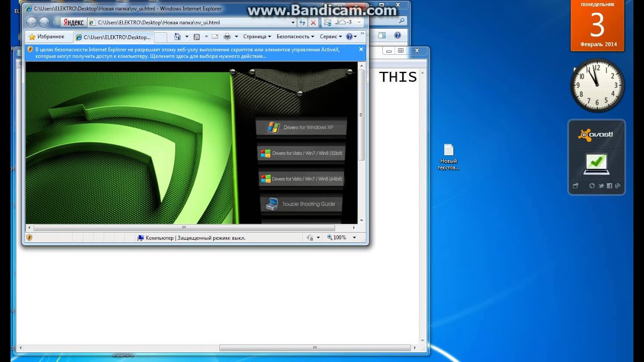Viewport: 644px width, 362px height.
Task: Click the weather cloud -3 widget
Action: pyautogui.click(x=343, y=22)
